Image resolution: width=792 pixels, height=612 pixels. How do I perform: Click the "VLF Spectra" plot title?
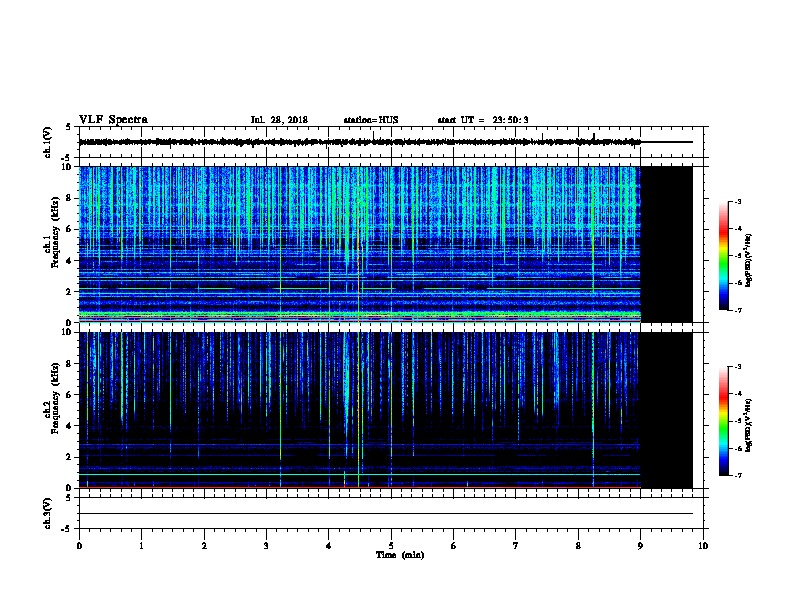(113, 120)
